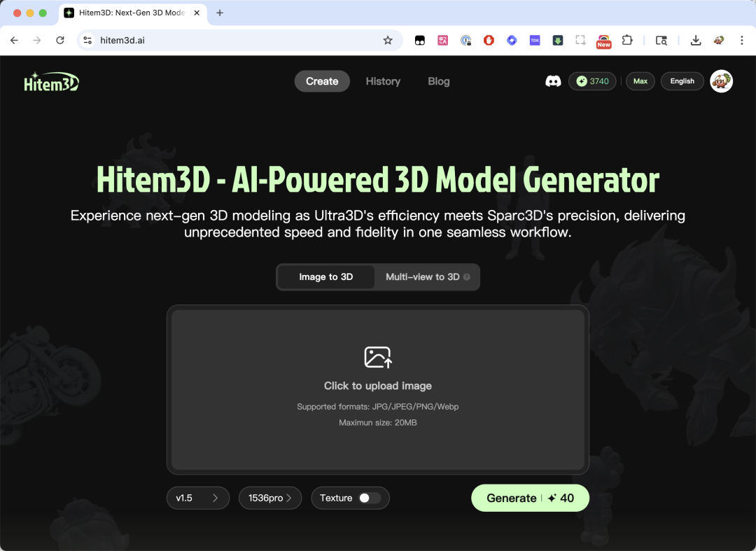Switch to the Image to 3D tab
This screenshot has height=551, width=756.
[326, 277]
